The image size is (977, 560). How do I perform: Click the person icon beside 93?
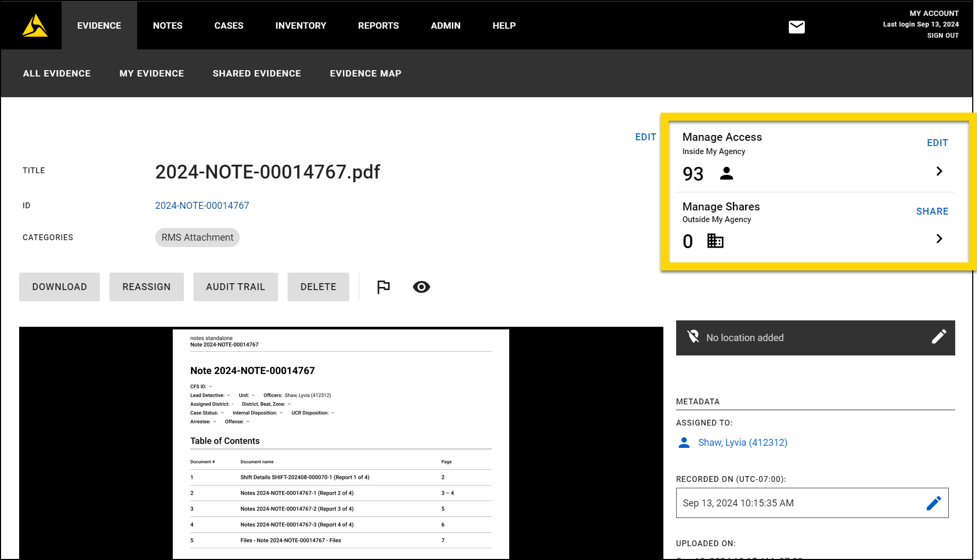pos(726,173)
